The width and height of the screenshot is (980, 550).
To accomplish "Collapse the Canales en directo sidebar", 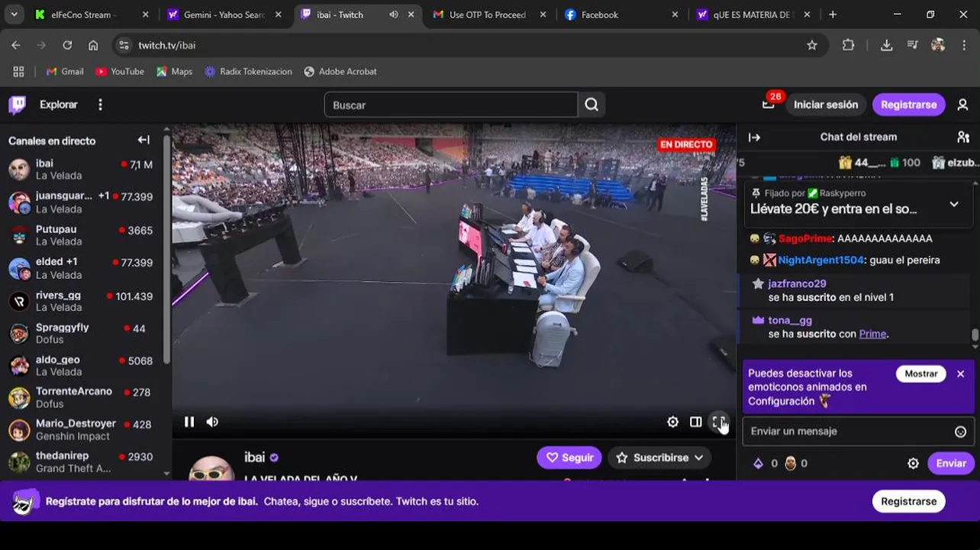I will click(143, 140).
